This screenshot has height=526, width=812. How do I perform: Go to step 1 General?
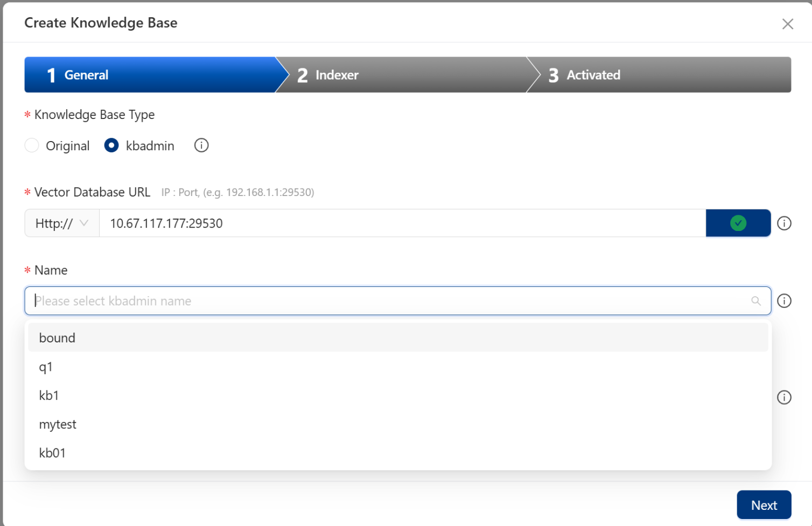pyautogui.click(x=151, y=75)
